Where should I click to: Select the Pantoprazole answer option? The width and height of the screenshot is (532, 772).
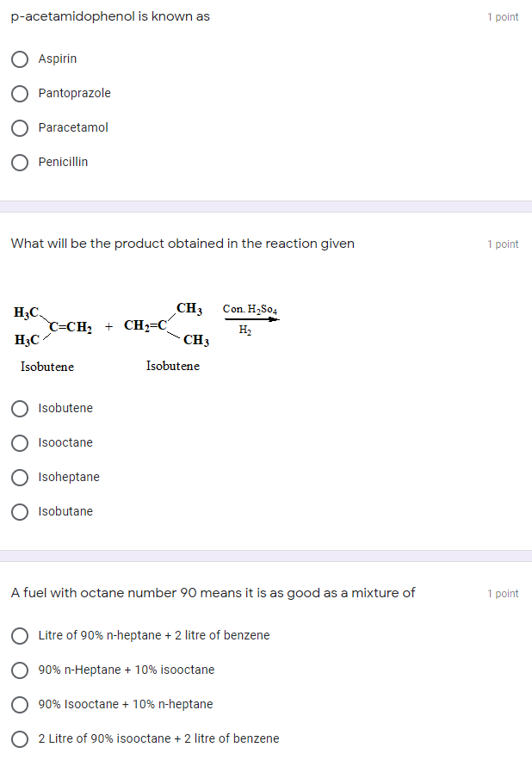pos(20,94)
